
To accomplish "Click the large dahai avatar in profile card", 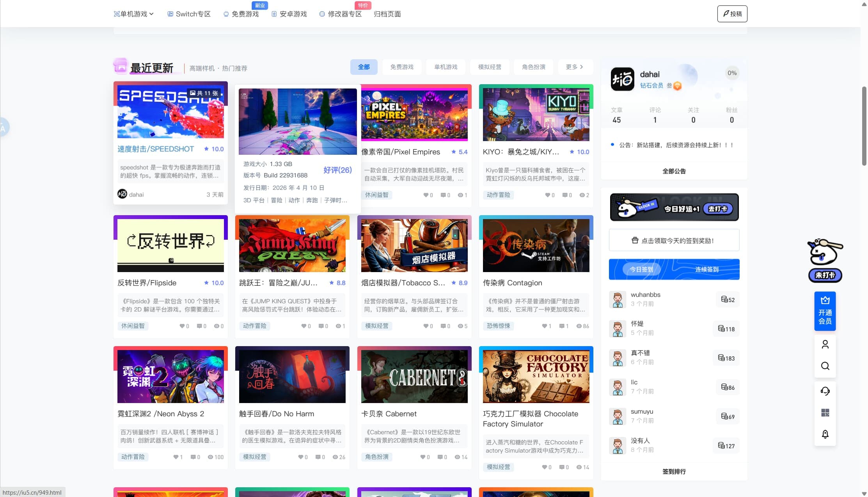I will [622, 79].
